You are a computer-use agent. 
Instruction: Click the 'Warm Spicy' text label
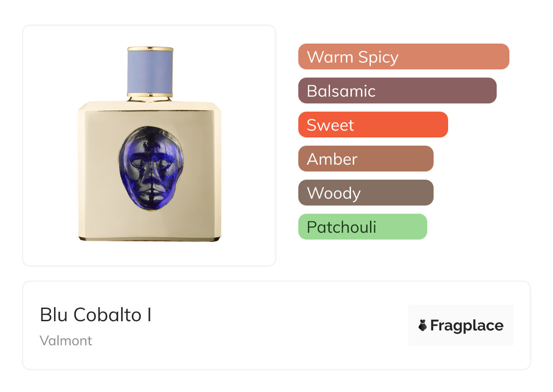[353, 57]
